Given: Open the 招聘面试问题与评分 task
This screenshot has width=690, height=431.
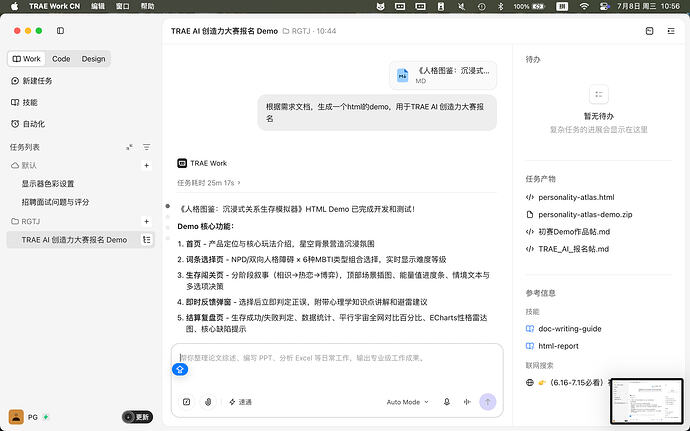Looking at the screenshot, I should point(55,202).
